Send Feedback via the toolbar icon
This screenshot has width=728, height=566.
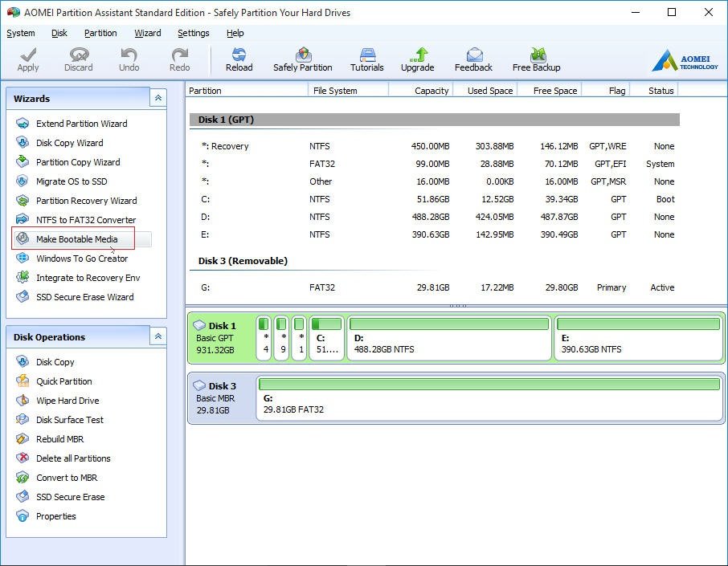click(473, 59)
